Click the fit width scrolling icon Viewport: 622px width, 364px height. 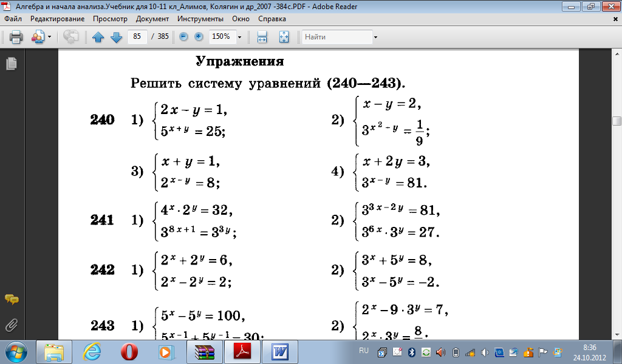pyautogui.click(x=262, y=37)
